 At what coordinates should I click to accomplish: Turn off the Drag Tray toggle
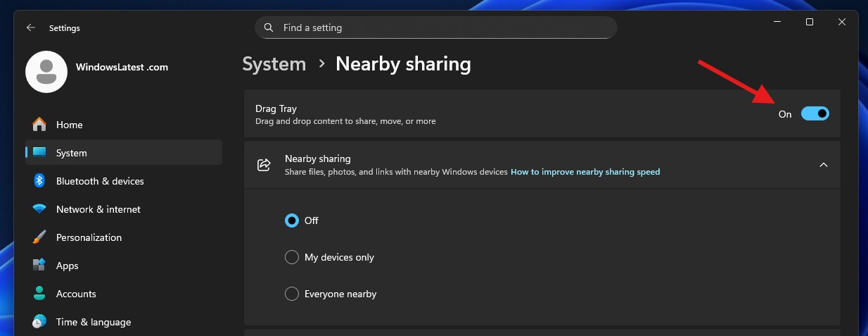(x=815, y=113)
